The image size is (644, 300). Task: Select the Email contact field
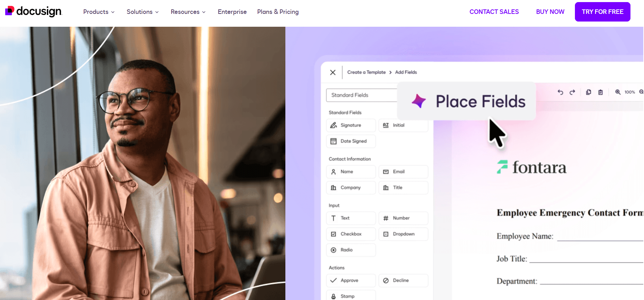coord(403,172)
